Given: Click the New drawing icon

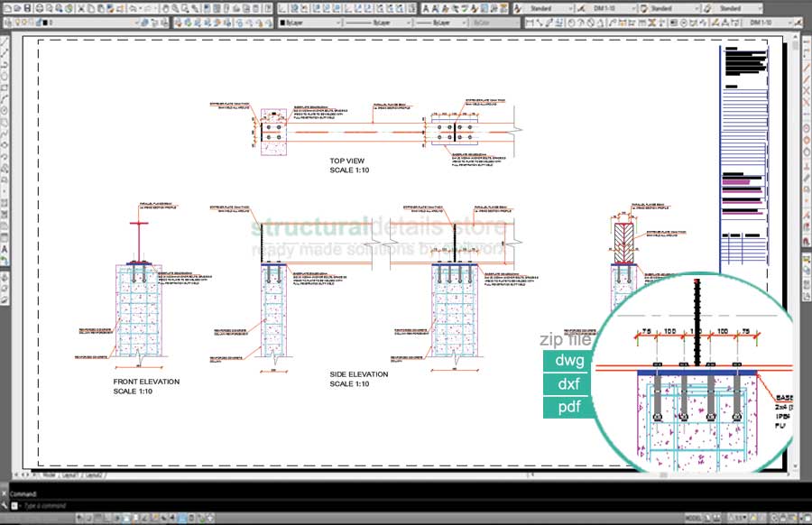Looking at the screenshot, I should tap(6, 7).
